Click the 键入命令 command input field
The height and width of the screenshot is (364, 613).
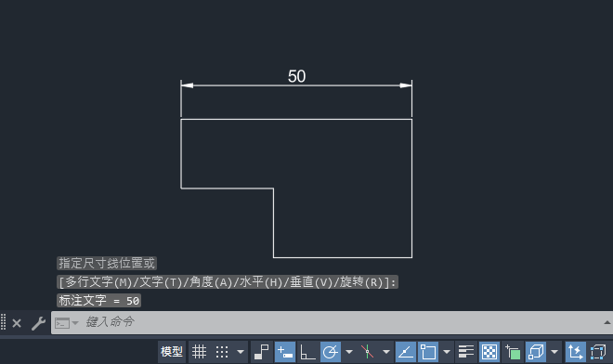coord(332,322)
